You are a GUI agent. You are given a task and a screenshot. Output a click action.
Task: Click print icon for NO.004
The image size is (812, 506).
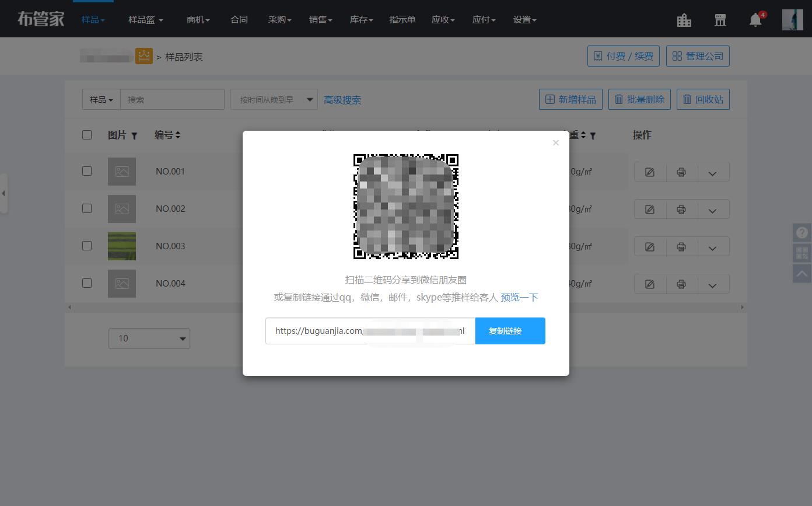[x=681, y=284]
